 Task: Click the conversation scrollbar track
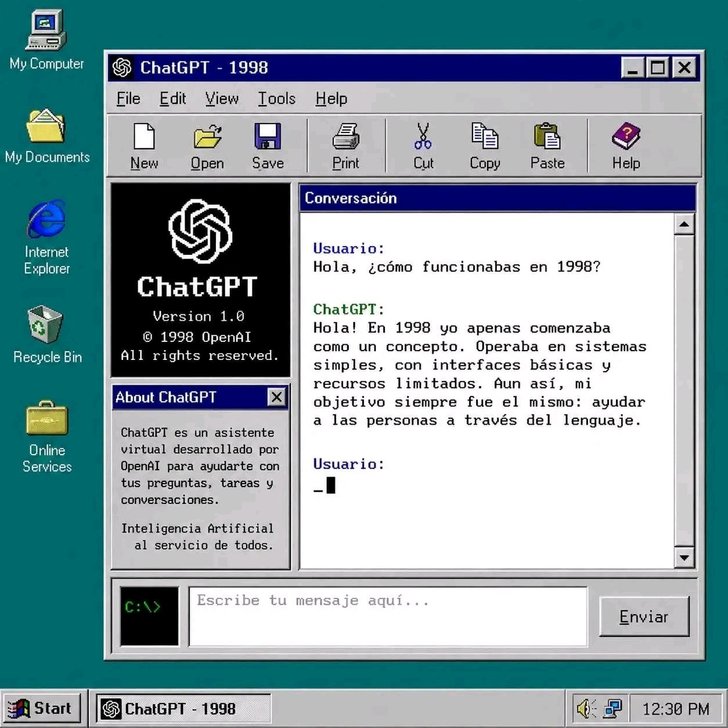[684, 391]
